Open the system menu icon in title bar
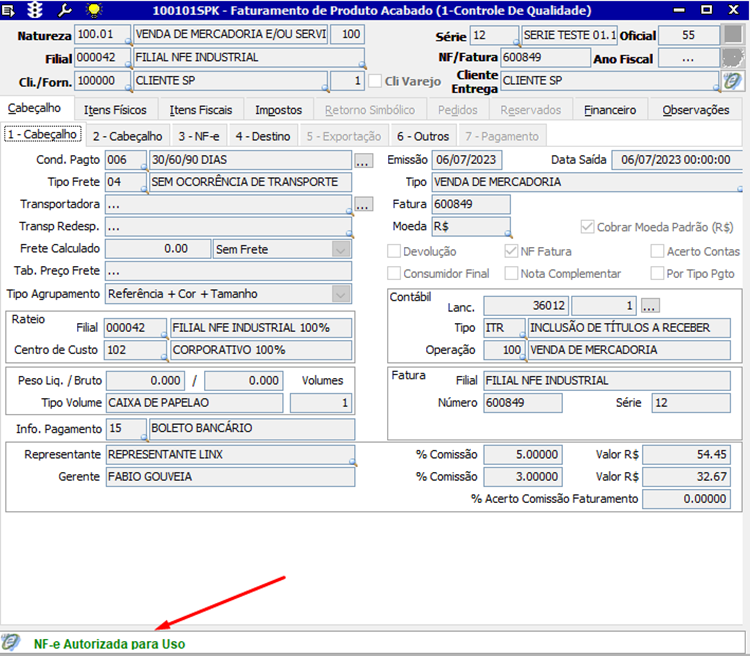This screenshot has width=750, height=656. pos(9,10)
